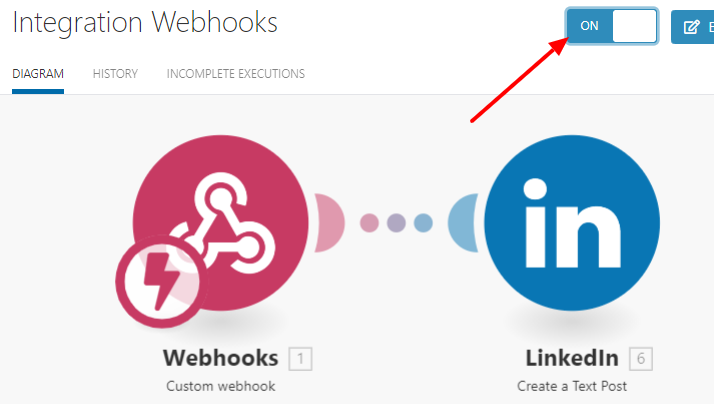Viewport: 714px width, 404px height.
Task: Open the HISTORY tab
Action: click(115, 74)
